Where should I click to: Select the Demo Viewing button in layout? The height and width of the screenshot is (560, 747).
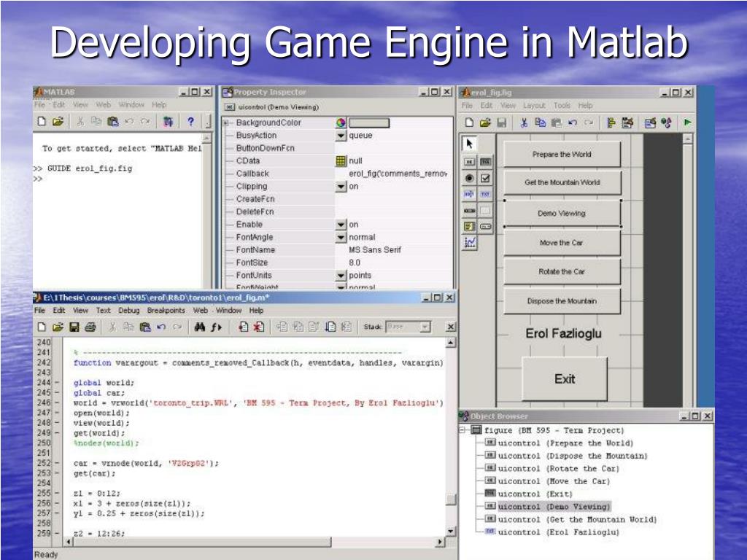pyautogui.click(x=562, y=214)
